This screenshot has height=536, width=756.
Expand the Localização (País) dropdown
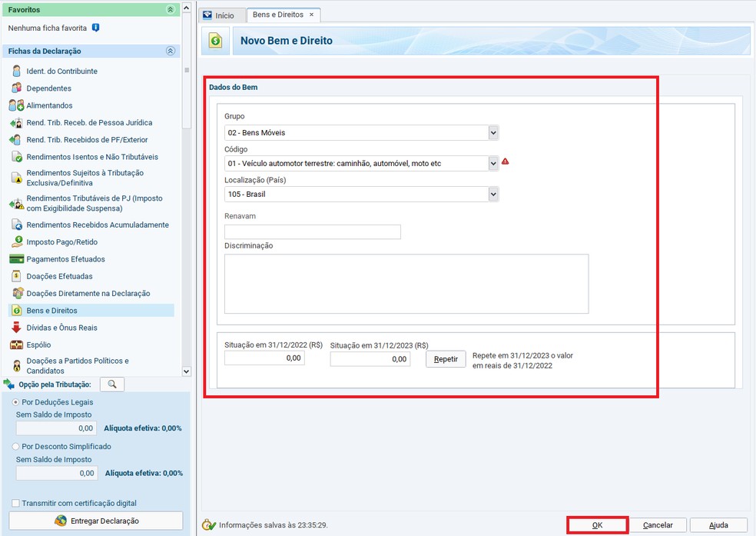click(x=493, y=195)
